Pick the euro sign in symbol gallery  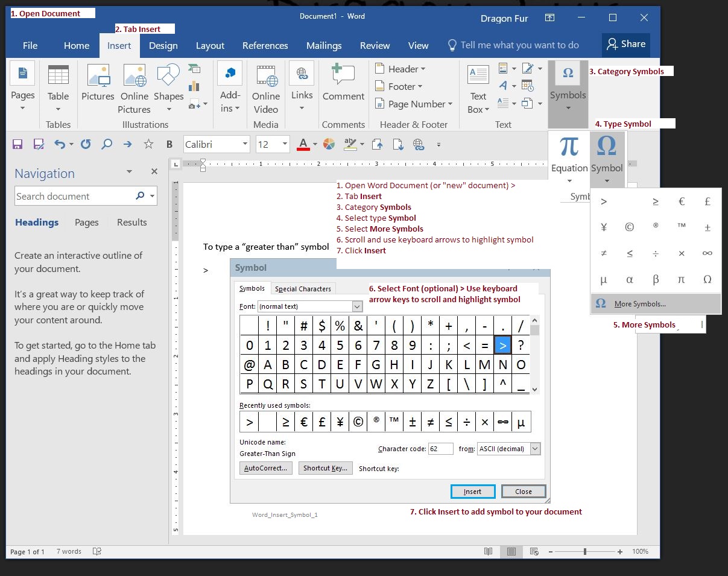point(682,202)
